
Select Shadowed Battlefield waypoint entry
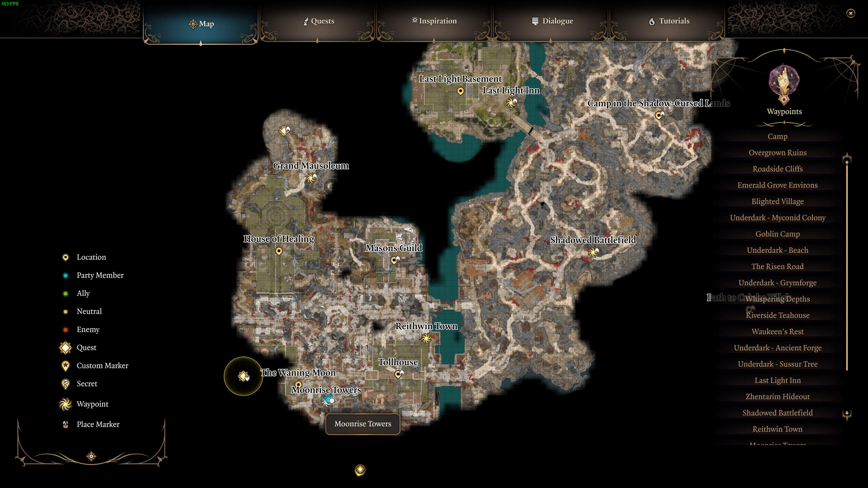click(777, 412)
